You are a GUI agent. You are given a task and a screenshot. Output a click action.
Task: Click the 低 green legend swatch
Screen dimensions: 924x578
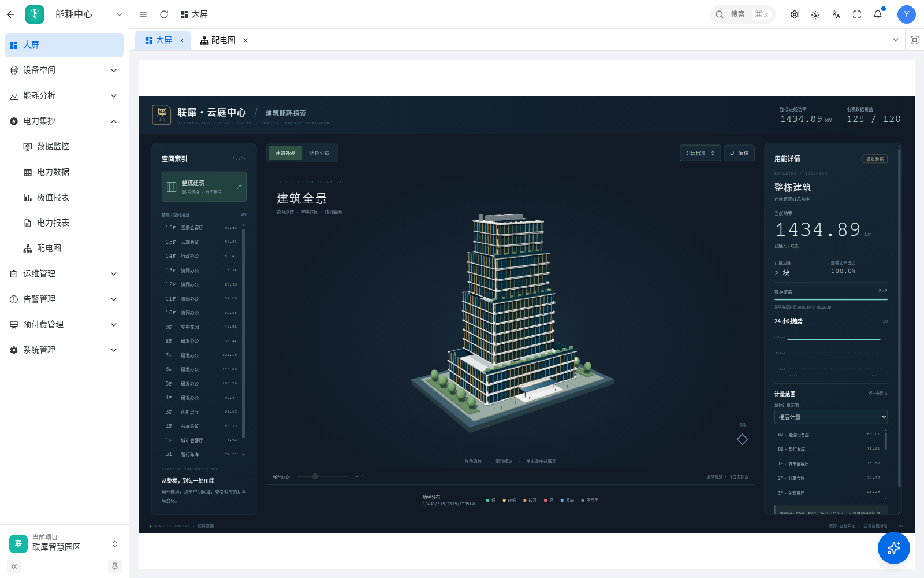(x=488, y=501)
